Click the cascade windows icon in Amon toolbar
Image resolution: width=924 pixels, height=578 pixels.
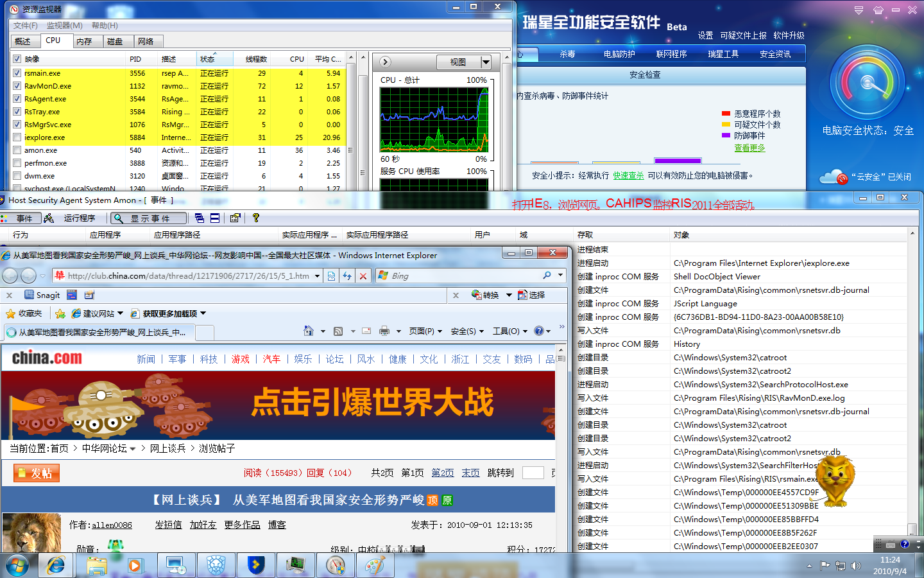coord(199,218)
